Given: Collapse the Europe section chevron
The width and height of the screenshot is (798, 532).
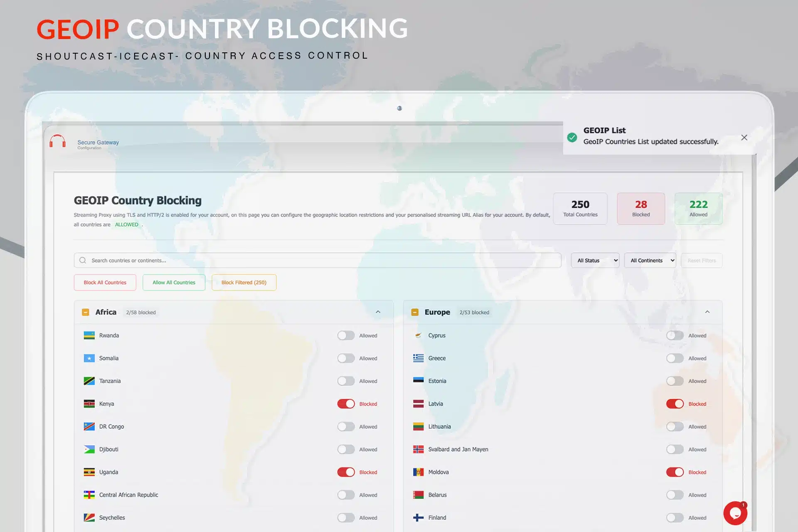Looking at the screenshot, I should pos(707,312).
